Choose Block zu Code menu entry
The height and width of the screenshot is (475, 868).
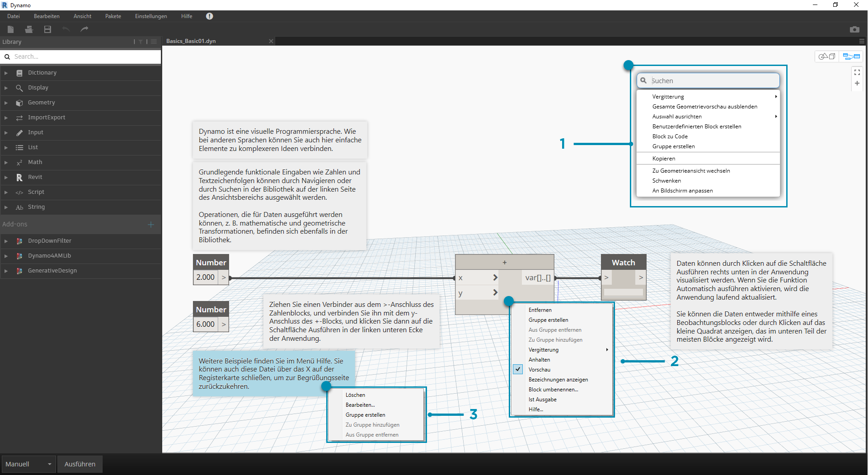click(x=708, y=136)
